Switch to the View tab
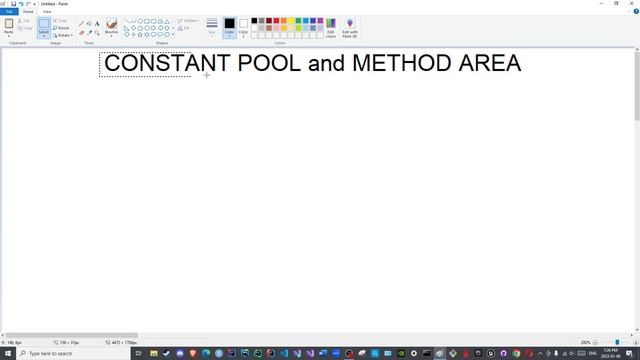Image resolution: width=640 pixels, height=360 pixels. tap(47, 11)
